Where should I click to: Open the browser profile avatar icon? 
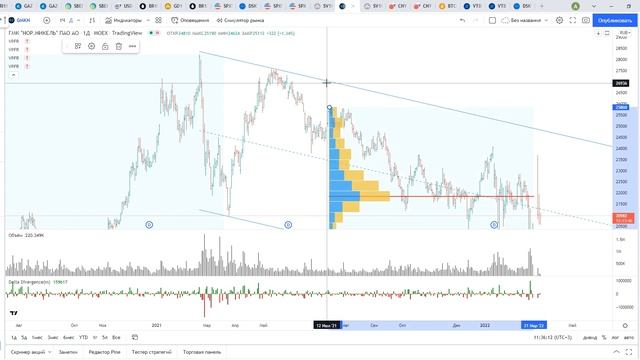[576, 6]
